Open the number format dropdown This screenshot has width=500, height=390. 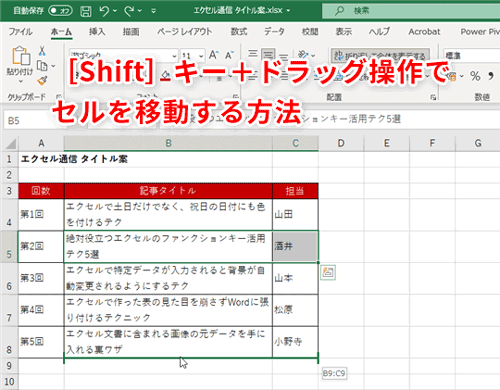(x=472, y=56)
